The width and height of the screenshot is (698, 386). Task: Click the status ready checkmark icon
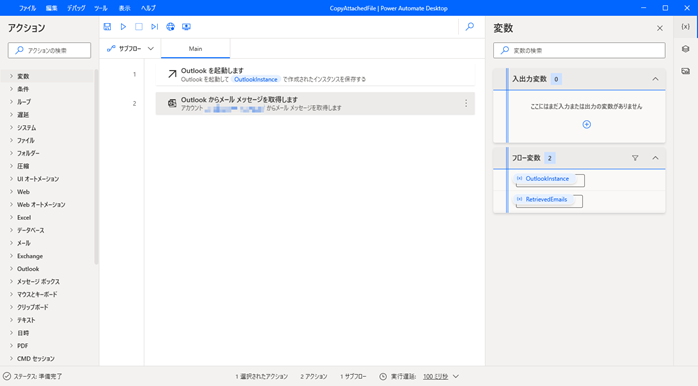[7, 377]
